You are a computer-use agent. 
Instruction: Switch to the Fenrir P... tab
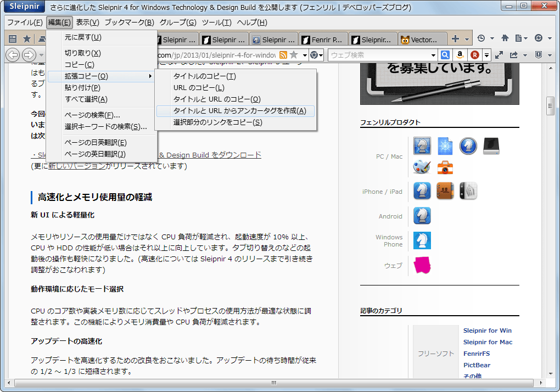click(x=322, y=40)
